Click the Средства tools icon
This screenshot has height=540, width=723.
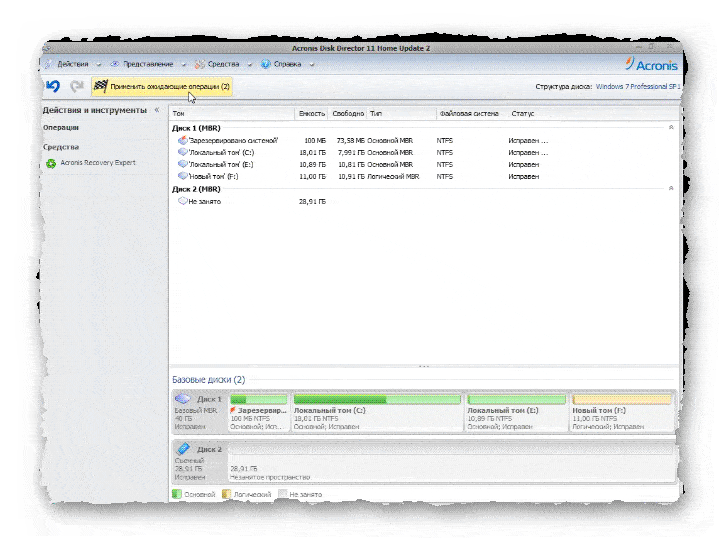tap(200, 65)
